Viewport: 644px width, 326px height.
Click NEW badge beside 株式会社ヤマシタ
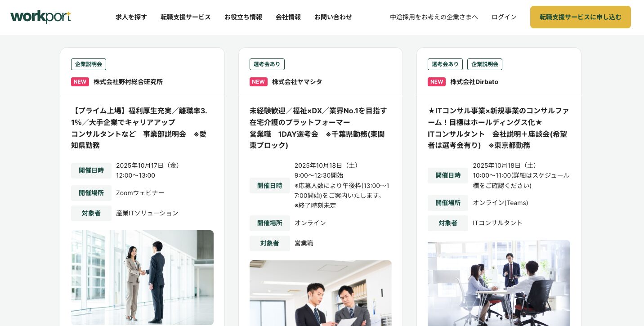pos(259,82)
